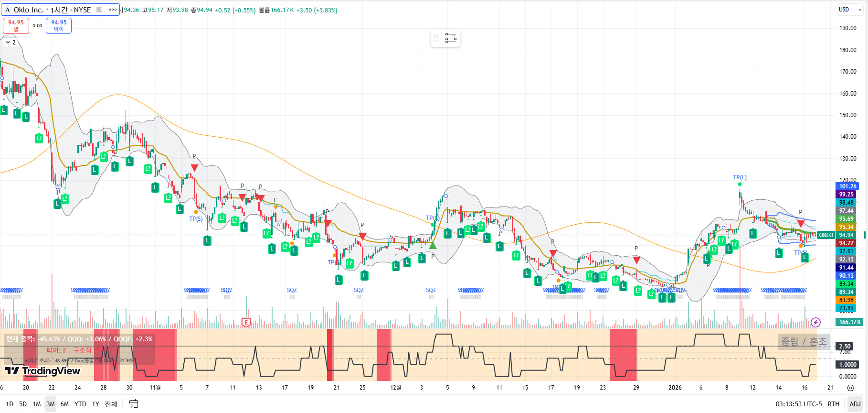
Task: Open the go-to-date calendar icon
Action: (134, 404)
